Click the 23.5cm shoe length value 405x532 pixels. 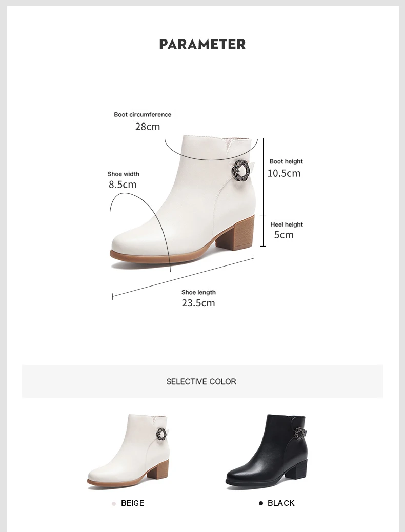point(198,303)
